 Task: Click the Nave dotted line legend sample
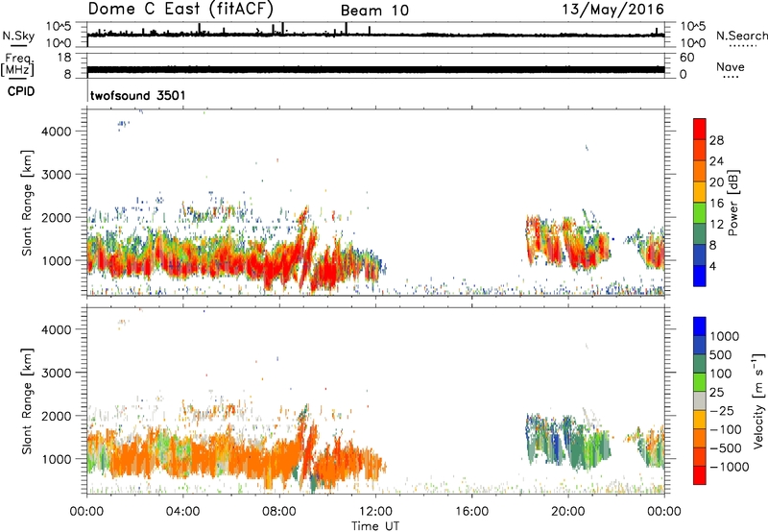pos(731,78)
